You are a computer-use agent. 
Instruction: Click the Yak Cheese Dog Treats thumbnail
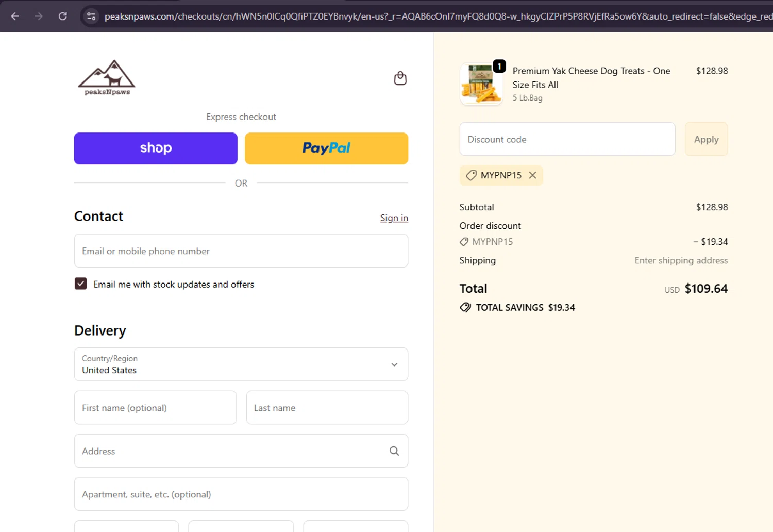click(481, 84)
